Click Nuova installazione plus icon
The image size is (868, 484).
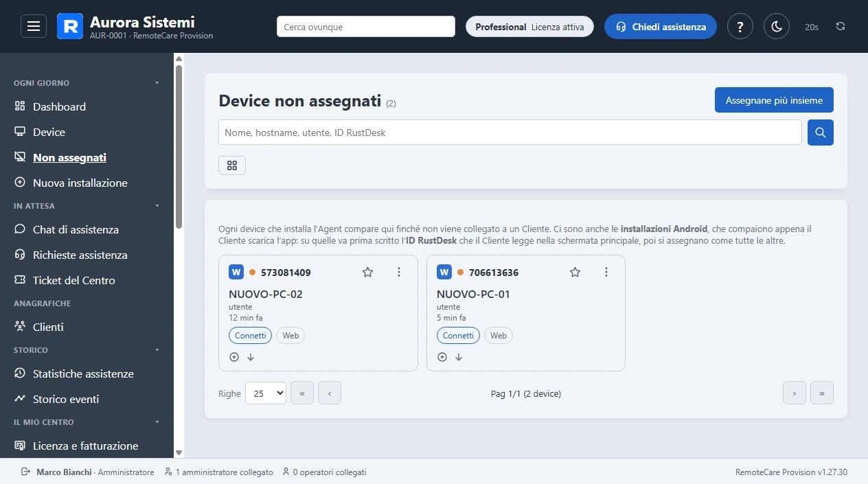point(20,183)
